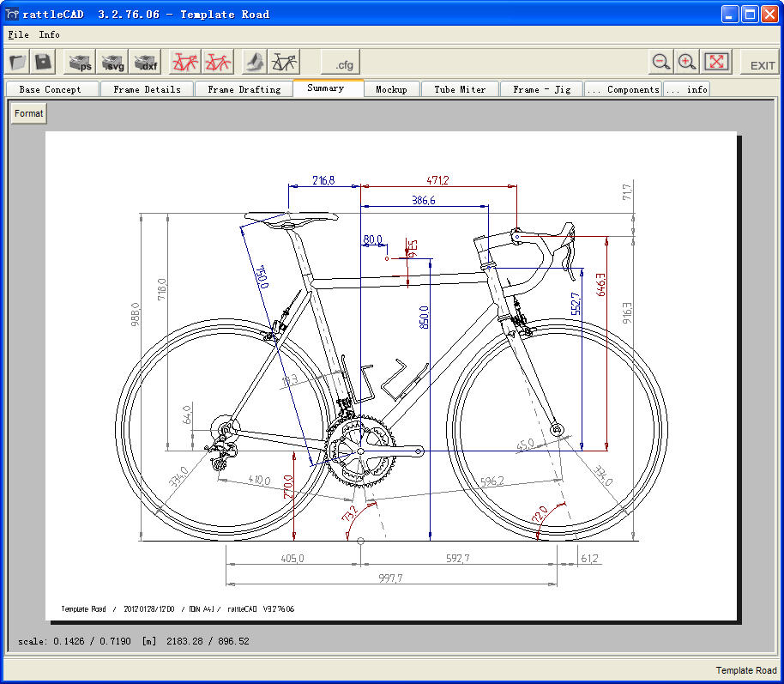
Task: Click the zoom in magnifier icon
Action: (x=687, y=62)
